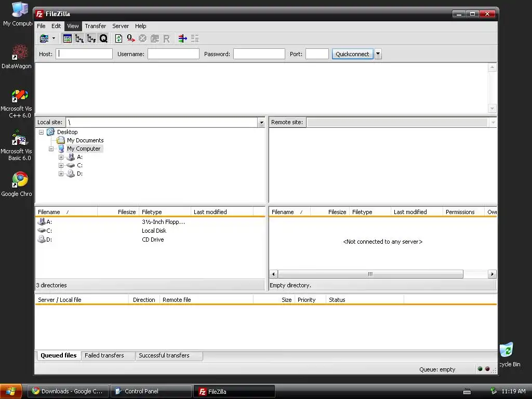Click the Windows Start button

(11, 391)
